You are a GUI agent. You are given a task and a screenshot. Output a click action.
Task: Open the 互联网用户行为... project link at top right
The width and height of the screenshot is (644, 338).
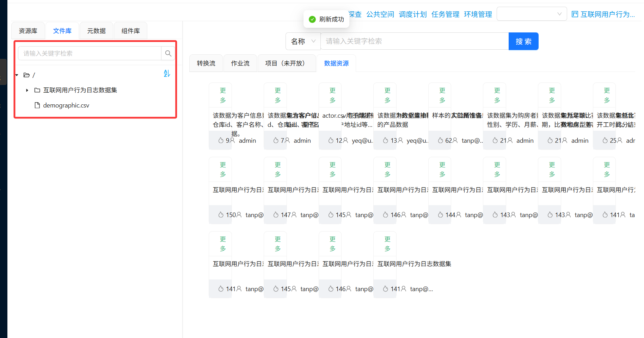(608, 14)
